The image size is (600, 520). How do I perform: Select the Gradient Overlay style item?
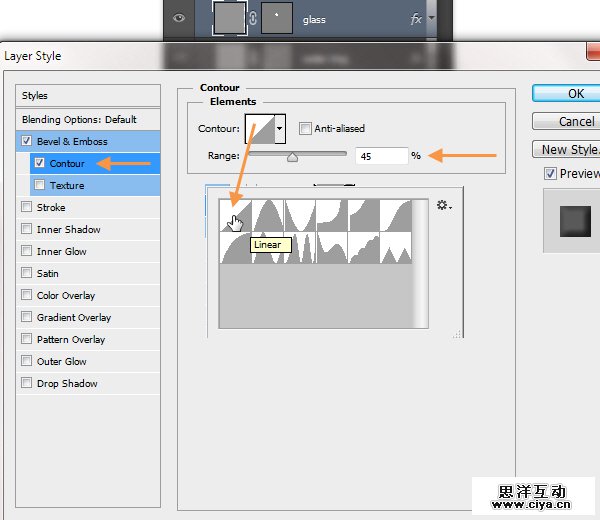pyautogui.click(x=73, y=317)
